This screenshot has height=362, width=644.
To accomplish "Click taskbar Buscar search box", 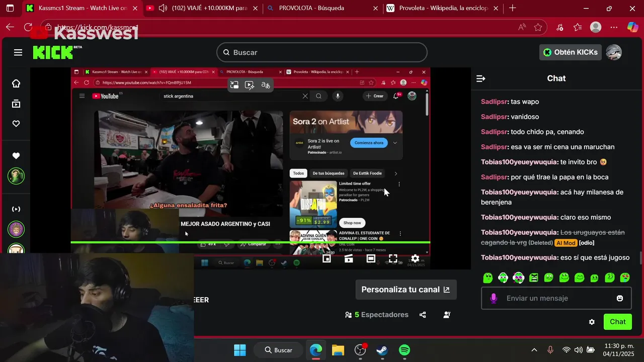I will point(278,350).
